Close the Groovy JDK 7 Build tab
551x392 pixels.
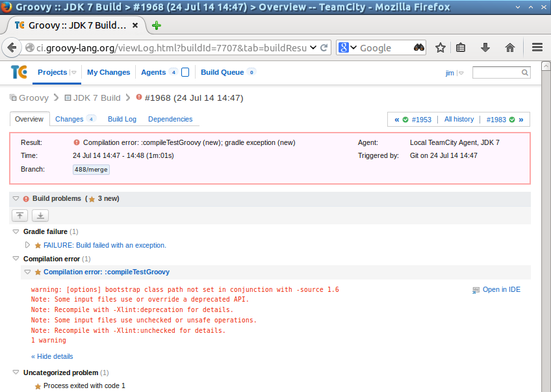pos(135,25)
